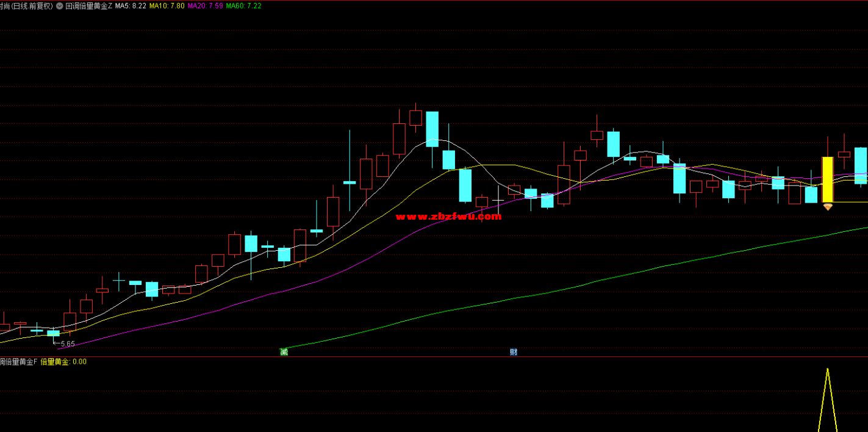
Task: Click the blue 财 marker icon
Action: point(514,352)
